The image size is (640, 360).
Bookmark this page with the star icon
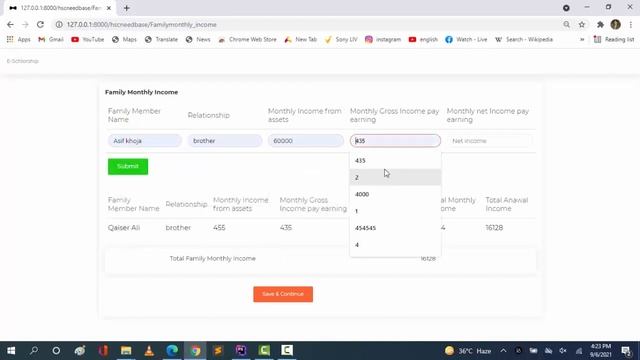[582, 24]
